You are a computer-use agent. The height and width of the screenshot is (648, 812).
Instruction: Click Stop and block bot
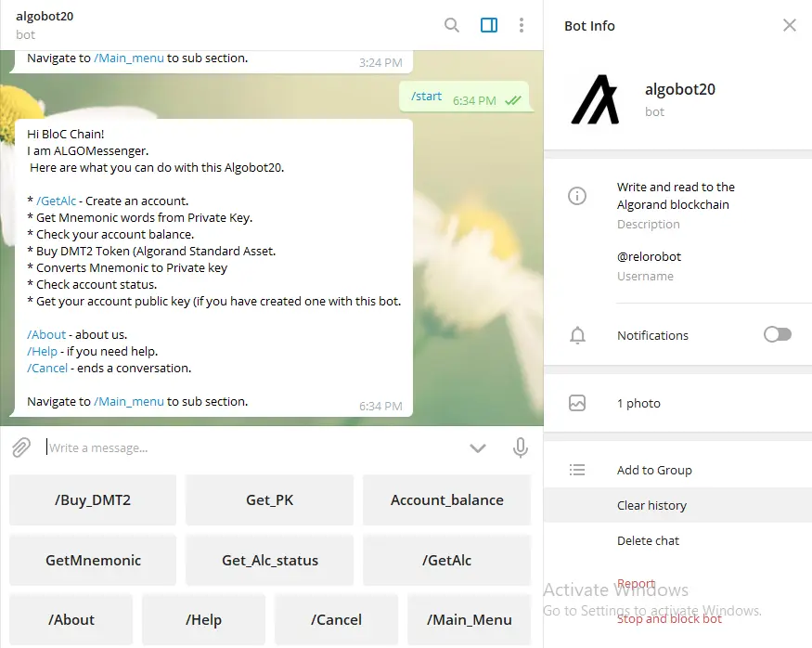[669, 618]
